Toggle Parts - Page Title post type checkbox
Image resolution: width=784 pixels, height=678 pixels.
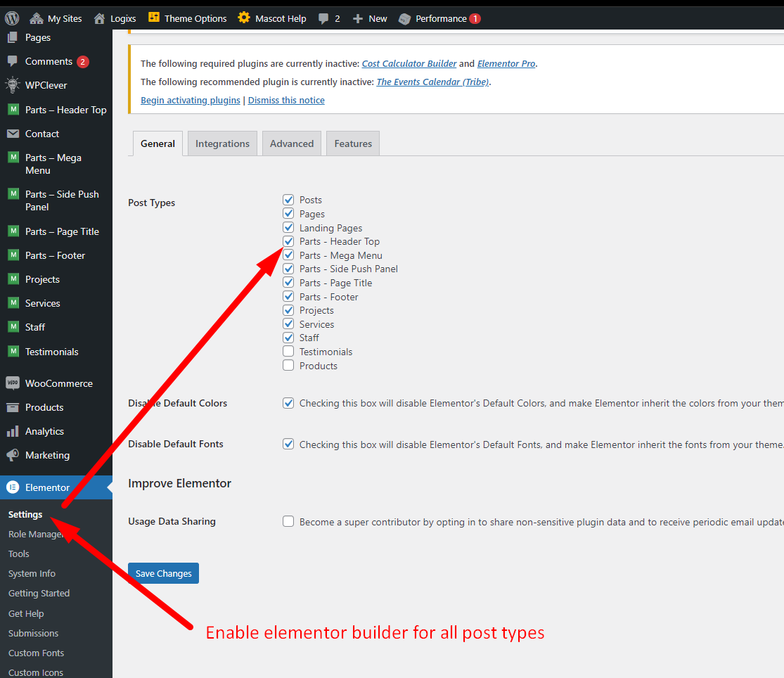click(288, 283)
